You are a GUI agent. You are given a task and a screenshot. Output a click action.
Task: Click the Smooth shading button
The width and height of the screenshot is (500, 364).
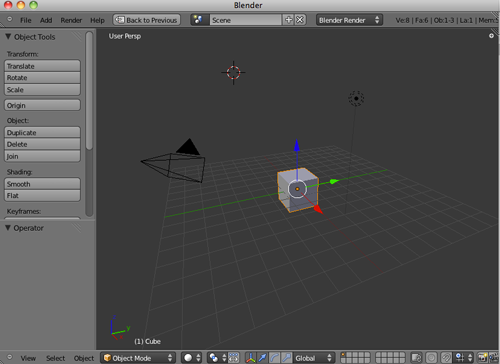[42, 184]
